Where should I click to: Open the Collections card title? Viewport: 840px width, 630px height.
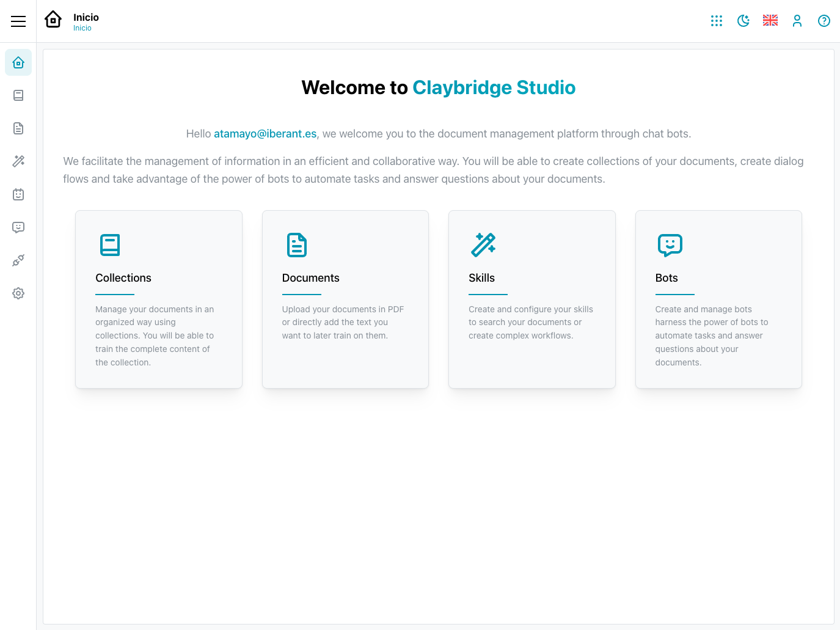pyautogui.click(x=123, y=278)
